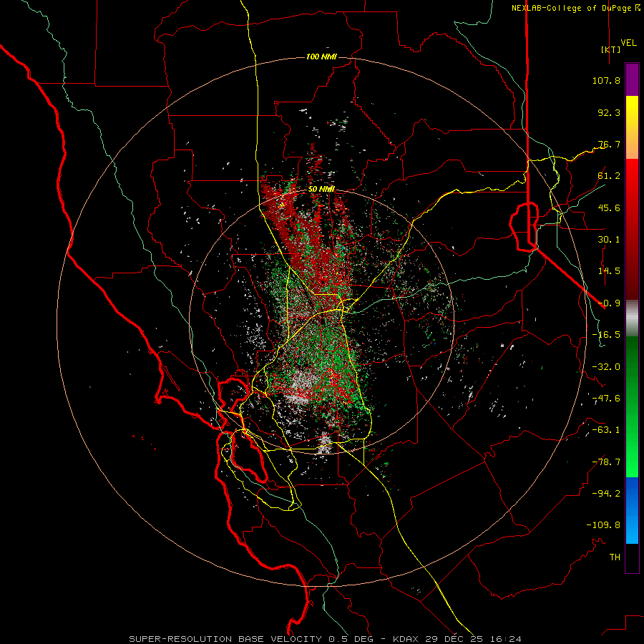
Task: Select the "[KT]" units label
Action: pyautogui.click(x=611, y=49)
